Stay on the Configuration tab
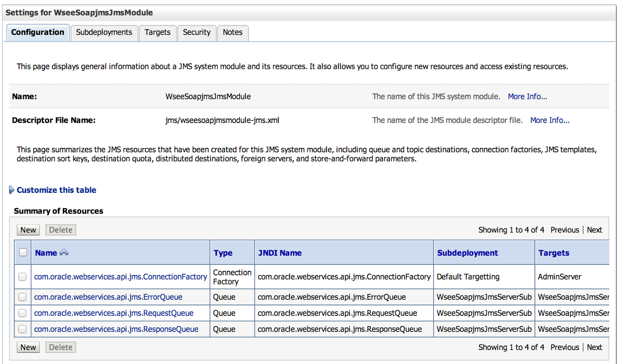 click(37, 32)
